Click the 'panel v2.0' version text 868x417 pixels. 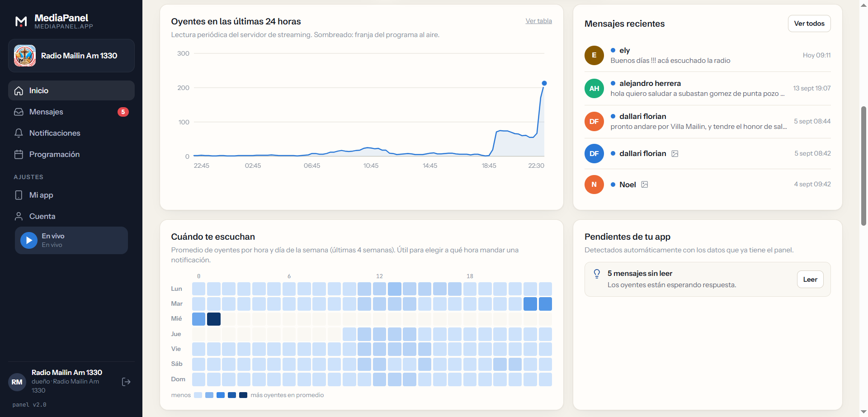click(29, 405)
